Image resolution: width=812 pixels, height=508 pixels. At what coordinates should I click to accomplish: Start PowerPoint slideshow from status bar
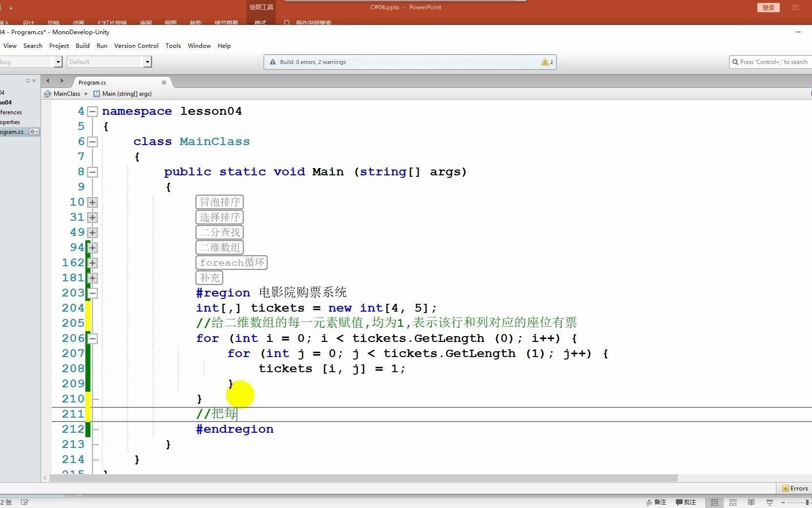point(770,502)
